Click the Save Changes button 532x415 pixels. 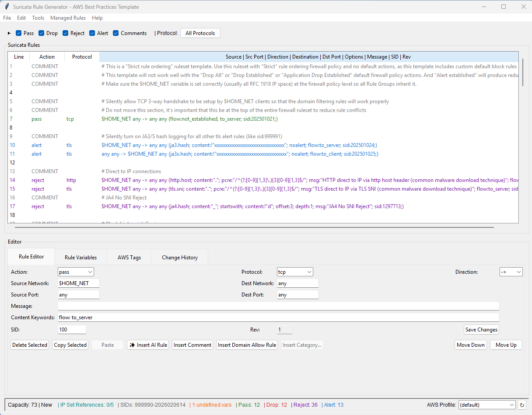(481, 330)
